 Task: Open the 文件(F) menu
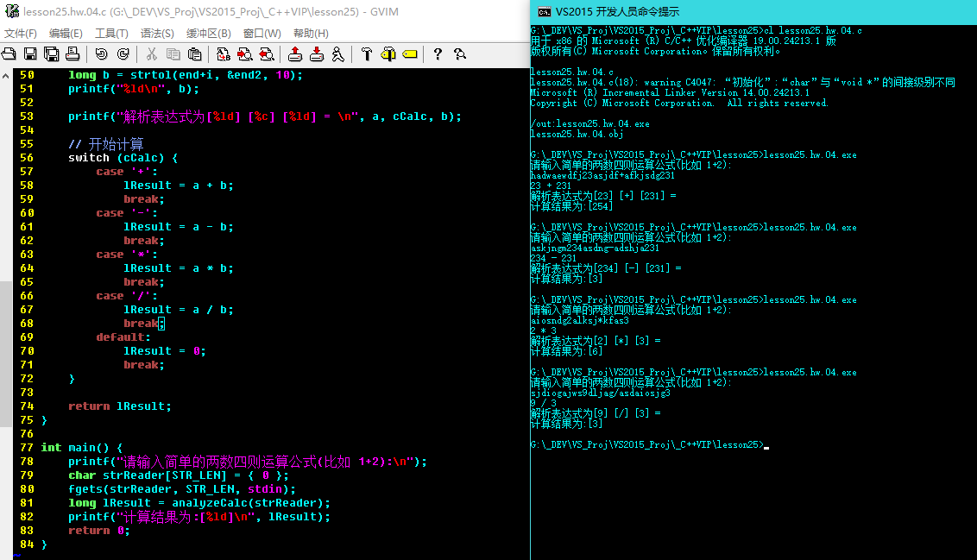[x=21, y=34]
